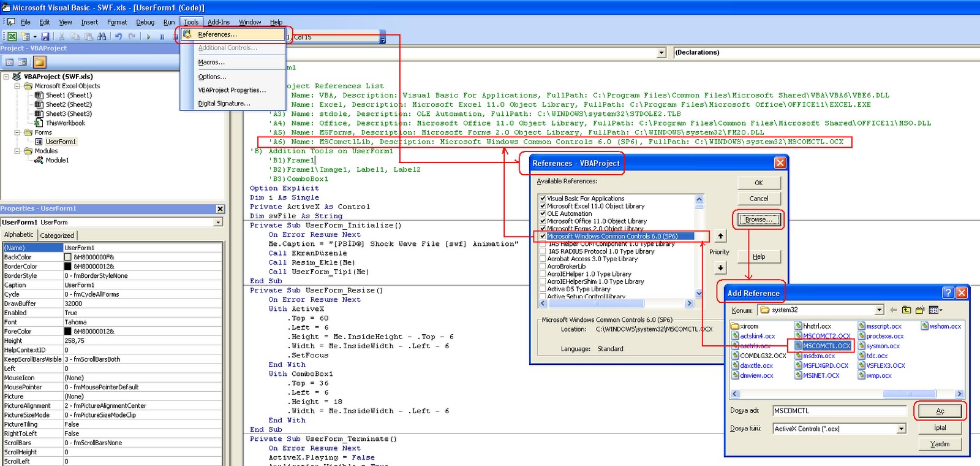Open the Dosya türü file type dropdown

(x=902, y=429)
